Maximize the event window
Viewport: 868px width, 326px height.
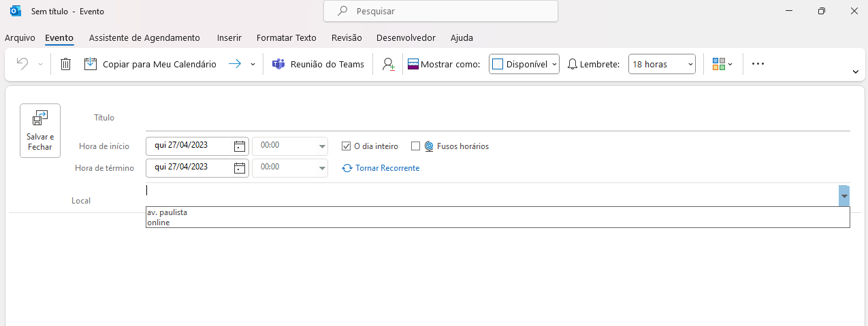click(x=822, y=11)
